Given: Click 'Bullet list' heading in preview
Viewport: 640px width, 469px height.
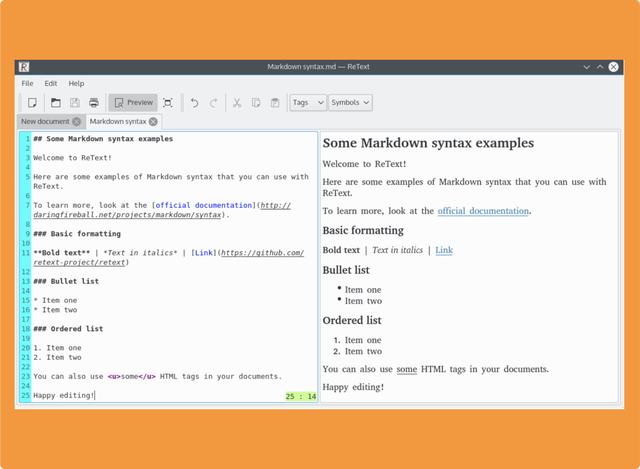Looking at the screenshot, I should (346, 270).
